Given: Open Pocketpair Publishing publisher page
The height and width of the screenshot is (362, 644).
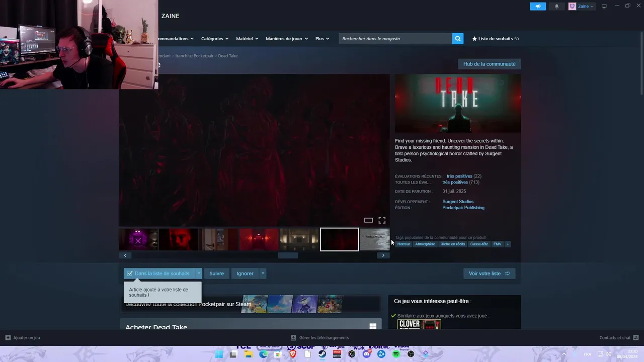Looking at the screenshot, I should 463,208.
